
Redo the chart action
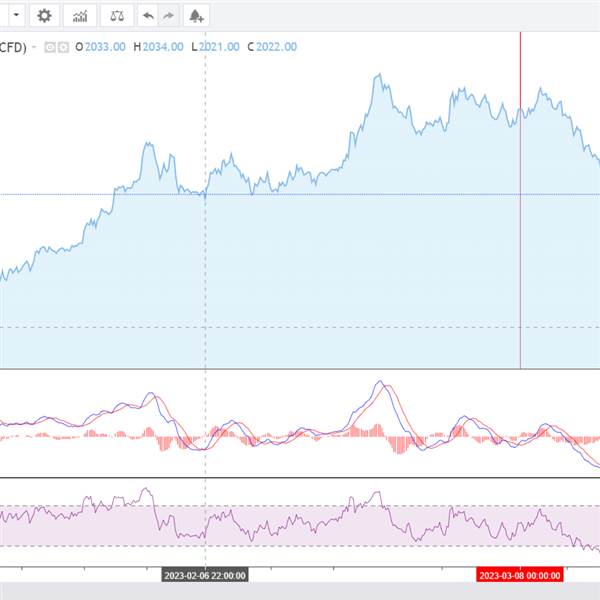point(168,15)
